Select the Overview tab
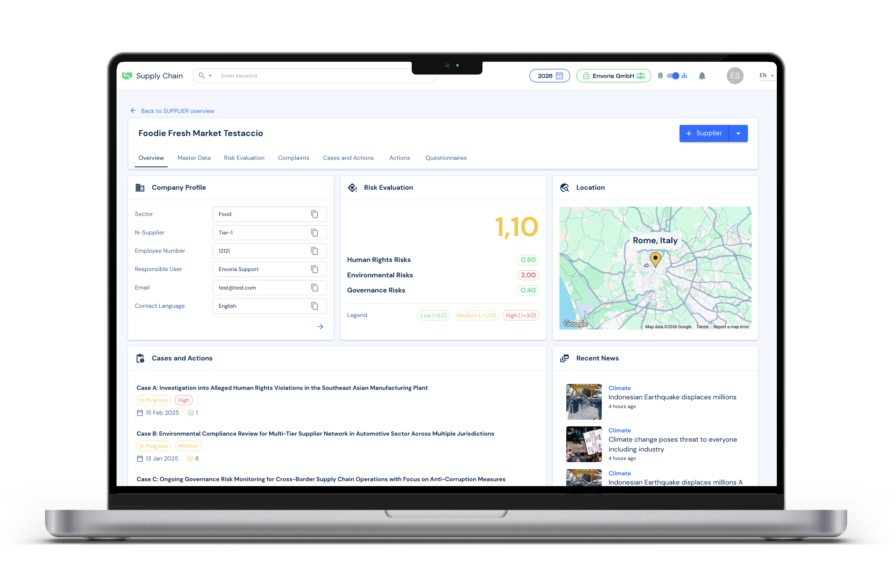 [151, 158]
